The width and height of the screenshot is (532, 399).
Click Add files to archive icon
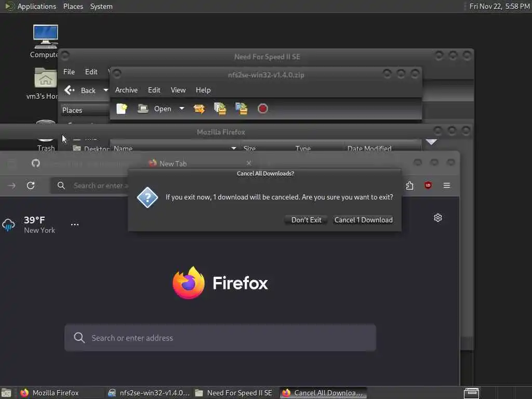pos(220,109)
